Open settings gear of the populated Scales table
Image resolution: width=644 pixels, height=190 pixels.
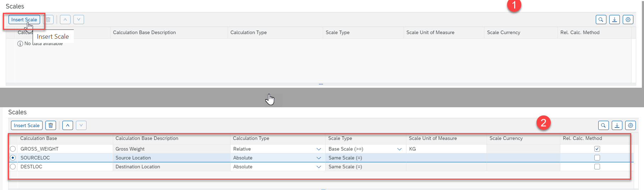630,125
